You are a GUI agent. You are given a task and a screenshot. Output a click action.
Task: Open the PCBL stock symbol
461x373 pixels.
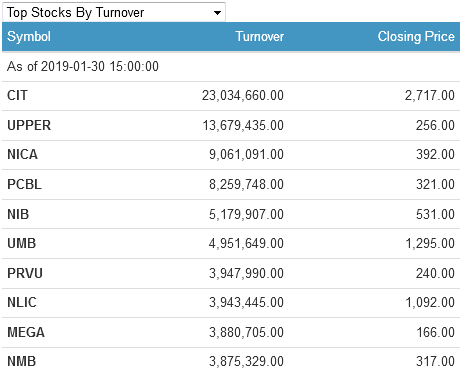coord(24,184)
